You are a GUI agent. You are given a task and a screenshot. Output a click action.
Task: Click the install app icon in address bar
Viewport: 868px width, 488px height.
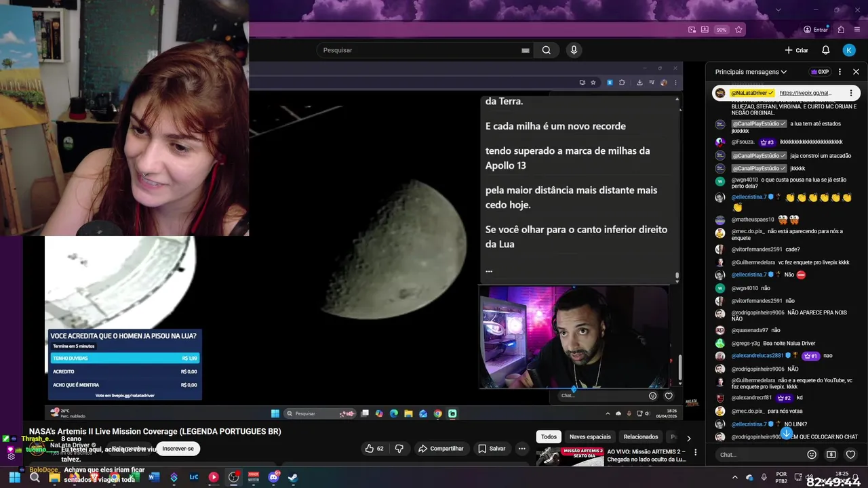pos(705,30)
